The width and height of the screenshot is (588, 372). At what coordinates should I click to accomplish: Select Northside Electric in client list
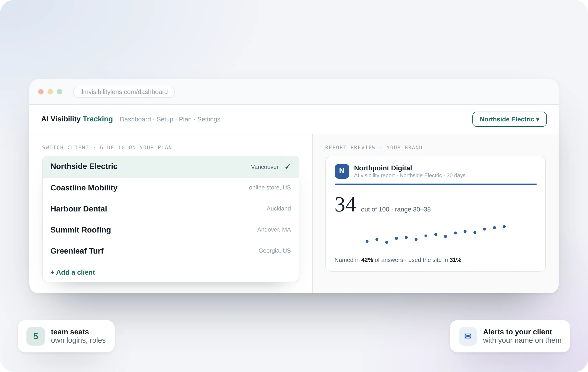pos(171,167)
